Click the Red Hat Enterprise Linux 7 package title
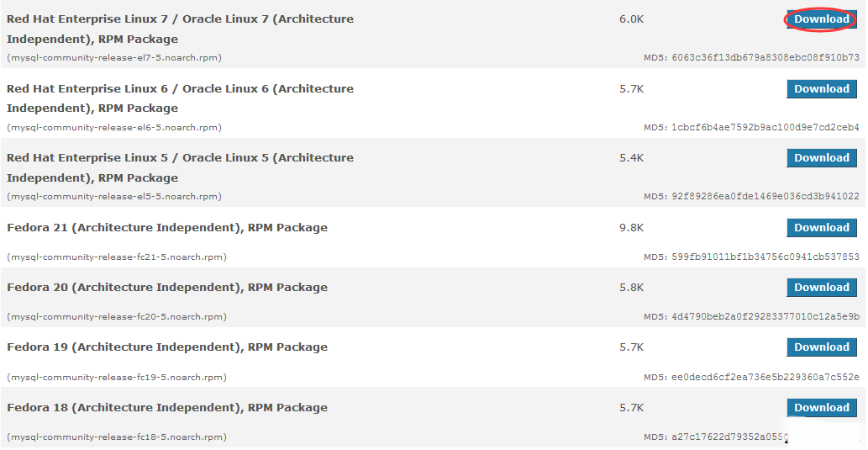 click(180, 29)
